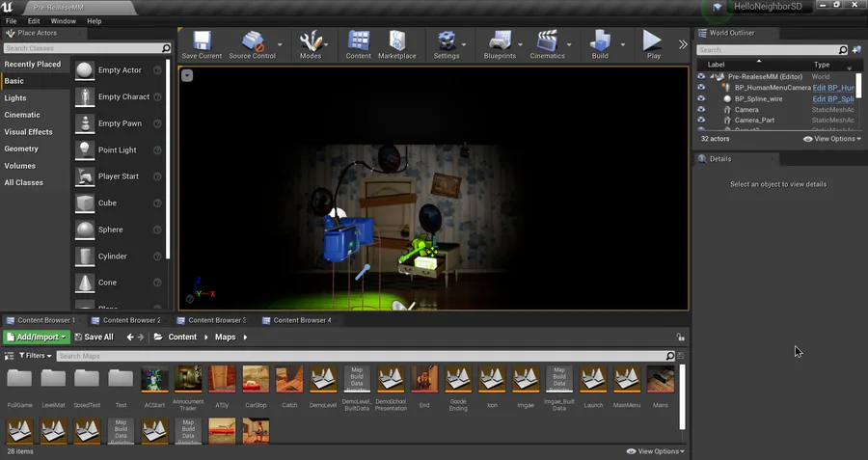Collapse the Pre-RealeseMM tree node
Image resolution: width=868 pixels, height=460 pixels.
point(713,76)
